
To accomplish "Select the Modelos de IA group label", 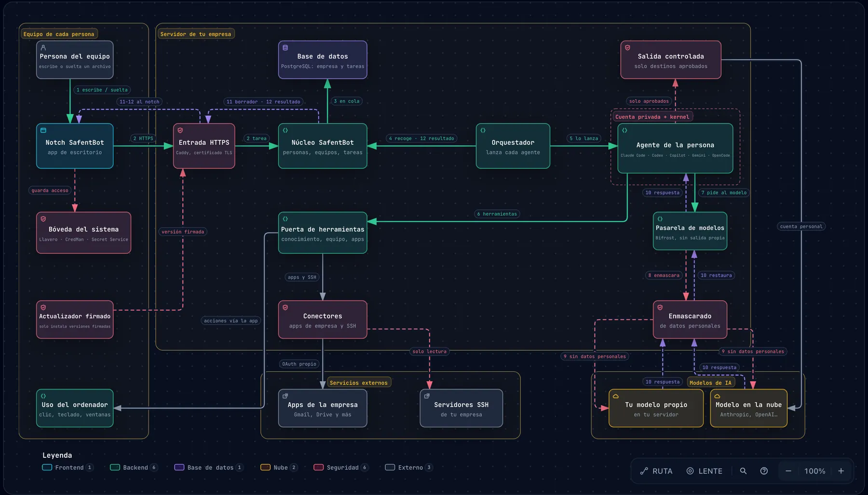I will pyautogui.click(x=710, y=383).
